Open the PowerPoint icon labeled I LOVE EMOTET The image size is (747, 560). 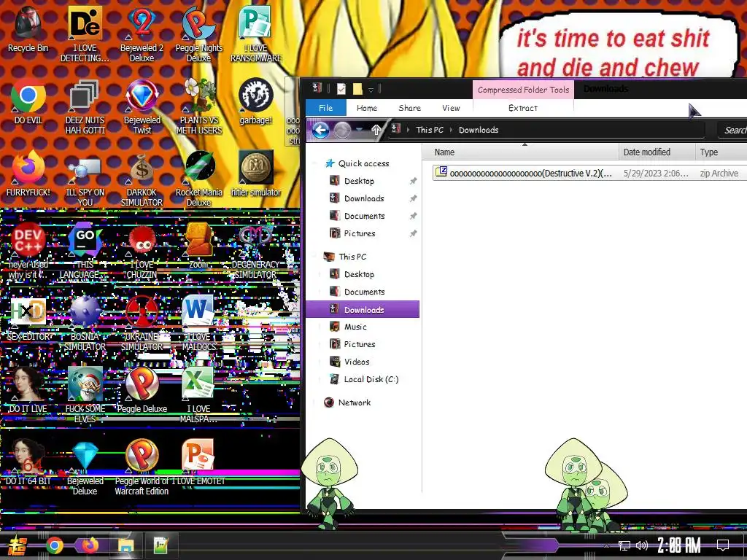tap(198, 462)
